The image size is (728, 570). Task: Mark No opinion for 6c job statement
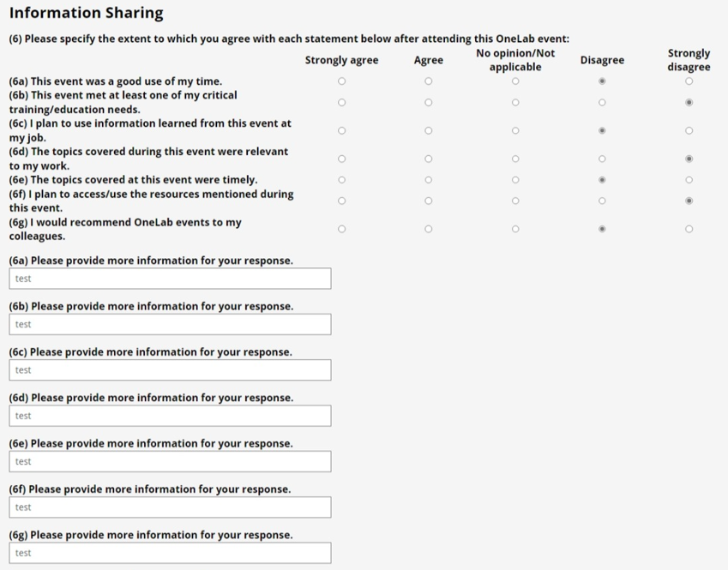pos(515,131)
